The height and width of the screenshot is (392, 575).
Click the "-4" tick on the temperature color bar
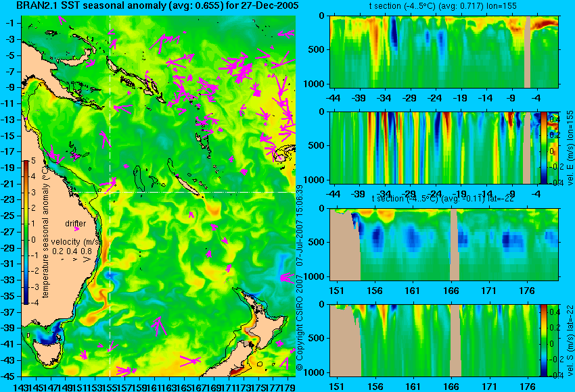[32, 303]
